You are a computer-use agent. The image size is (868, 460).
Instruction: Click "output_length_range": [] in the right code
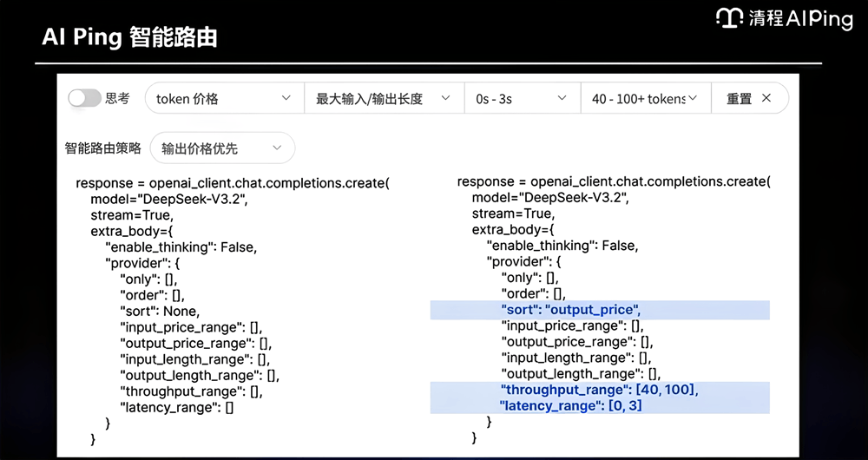click(582, 374)
